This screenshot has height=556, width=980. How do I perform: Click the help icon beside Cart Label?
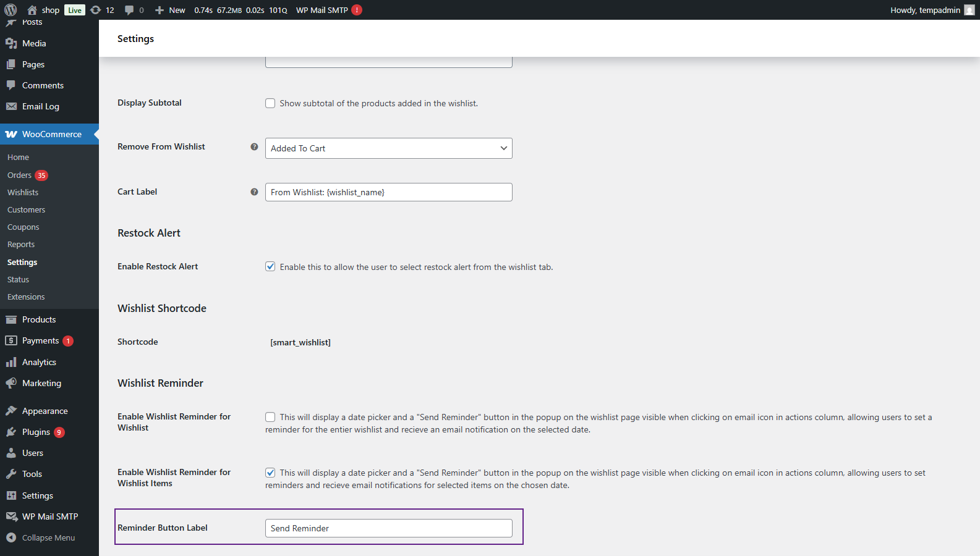[x=254, y=192]
